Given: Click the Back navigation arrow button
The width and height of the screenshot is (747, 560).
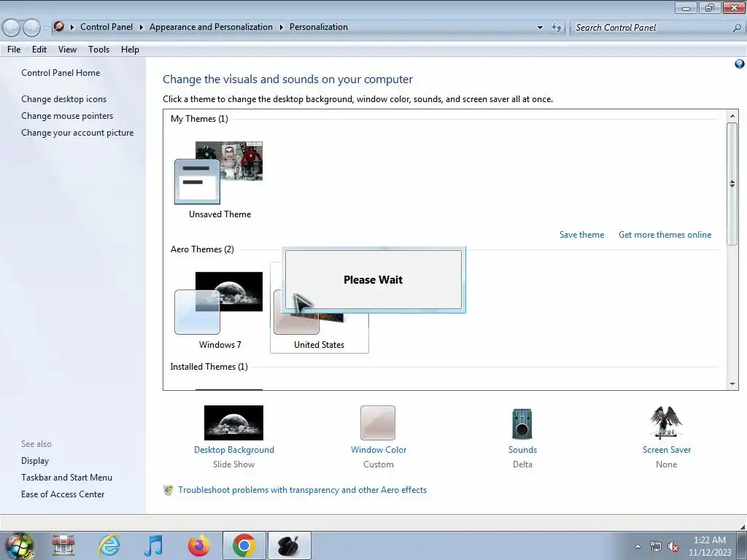Looking at the screenshot, I should tap(12, 28).
